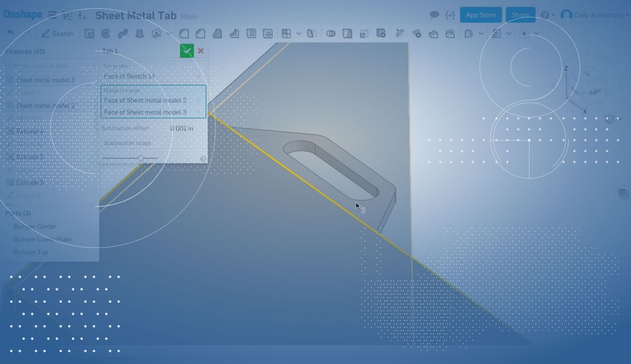The height and width of the screenshot is (364, 631).
Task: Choose the Loft tool
Action: pos(139,34)
